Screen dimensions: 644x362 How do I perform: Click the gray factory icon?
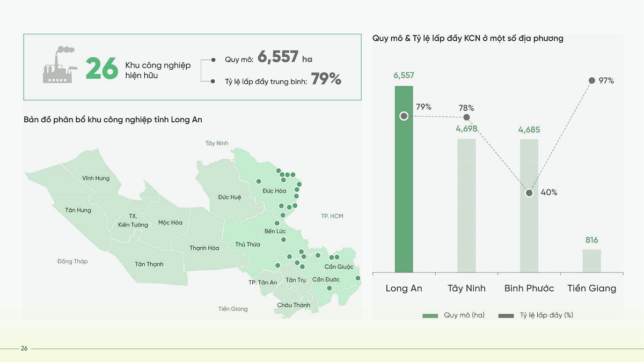click(x=59, y=64)
